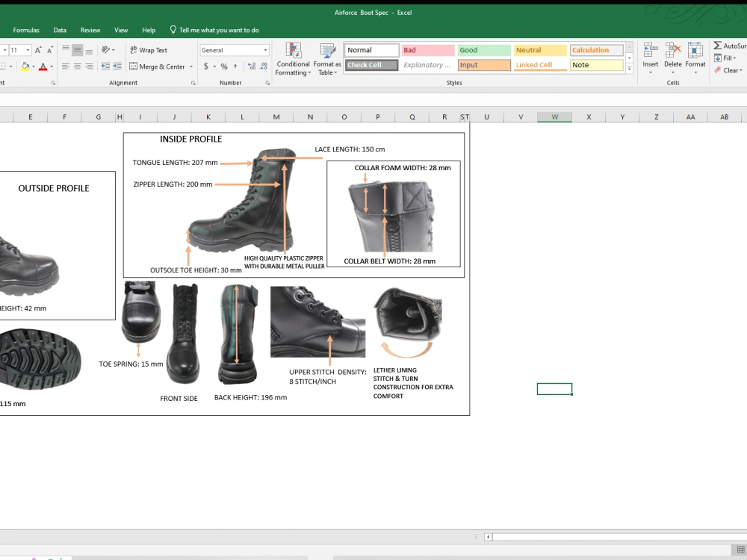Apply the Good cell style

click(484, 50)
